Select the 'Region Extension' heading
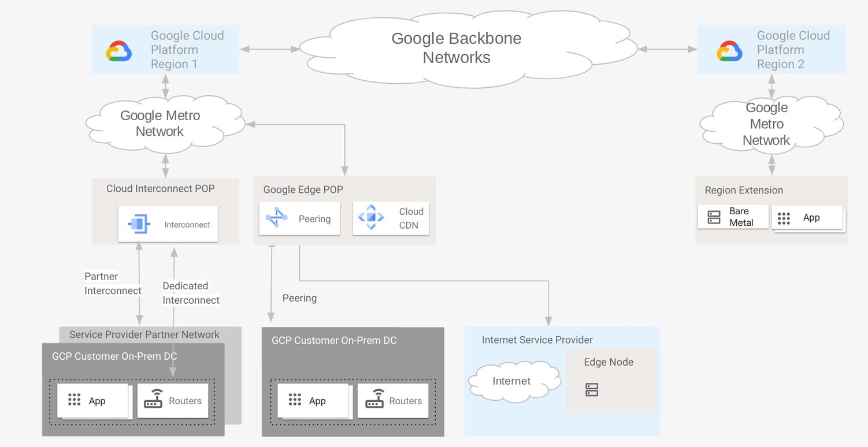The width and height of the screenshot is (868, 447). (x=744, y=190)
